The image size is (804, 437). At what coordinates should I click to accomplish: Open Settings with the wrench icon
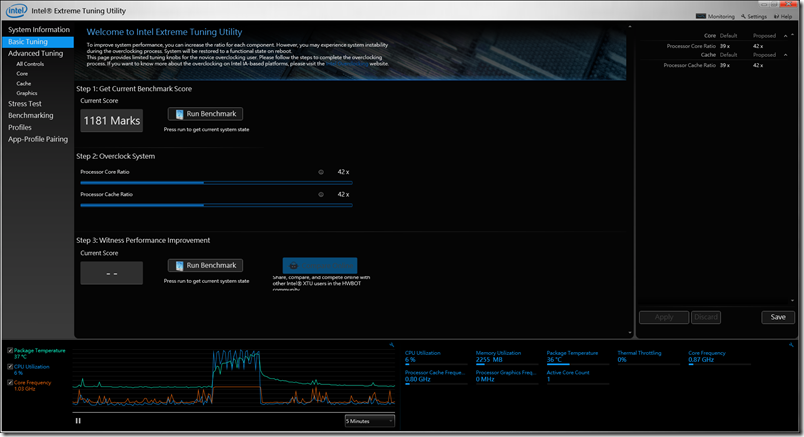click(743, 16)
